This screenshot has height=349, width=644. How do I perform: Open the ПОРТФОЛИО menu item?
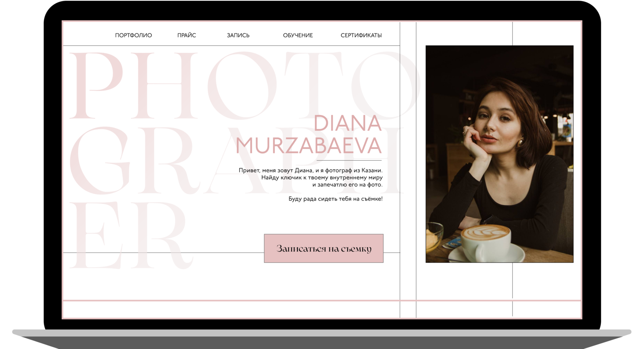(x=133, y=35)
